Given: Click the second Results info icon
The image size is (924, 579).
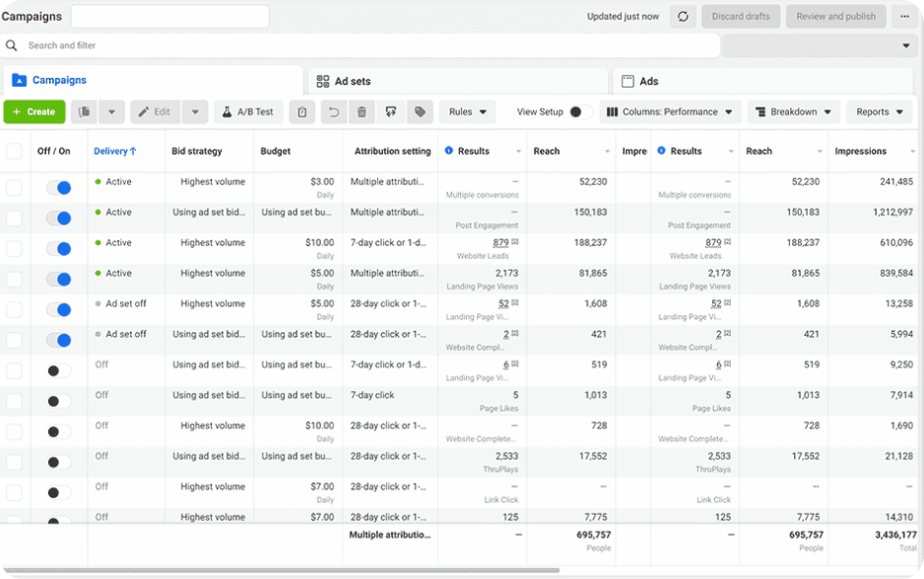Looking at the screenshot, I should (661, 151).
